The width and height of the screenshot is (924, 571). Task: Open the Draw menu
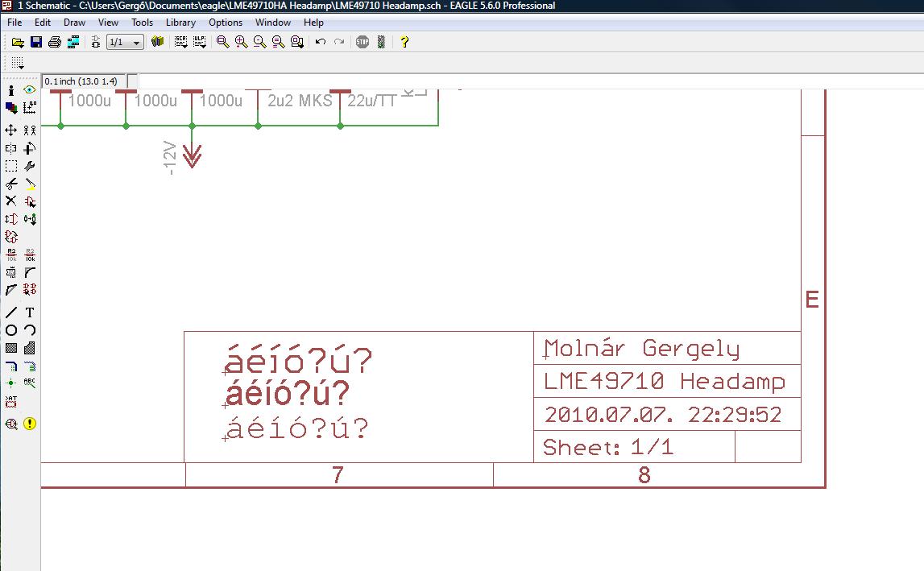tap(74, 23)
